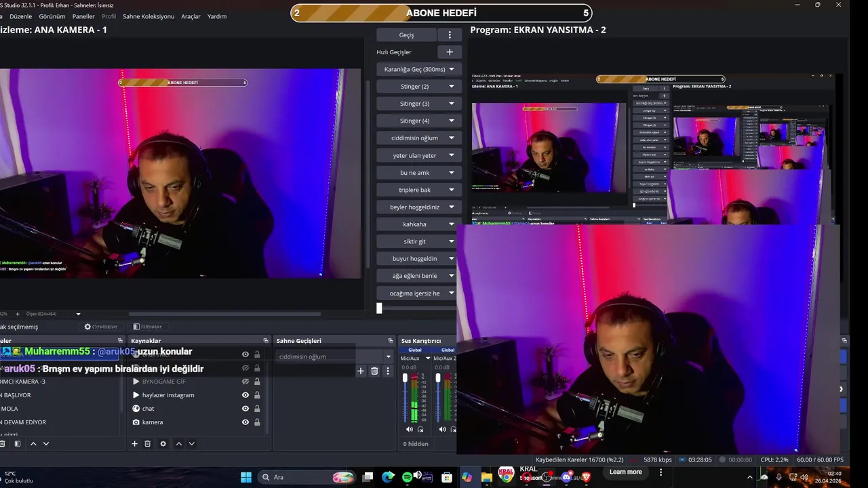
Task: Move scene up in Sahneler toolbar
Action: click(33, 444)
